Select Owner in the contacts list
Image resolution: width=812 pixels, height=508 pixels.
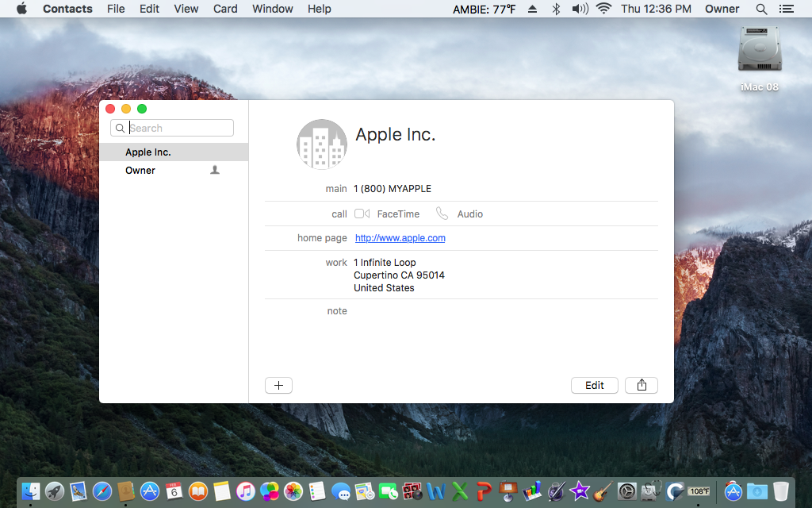[174, 170]
